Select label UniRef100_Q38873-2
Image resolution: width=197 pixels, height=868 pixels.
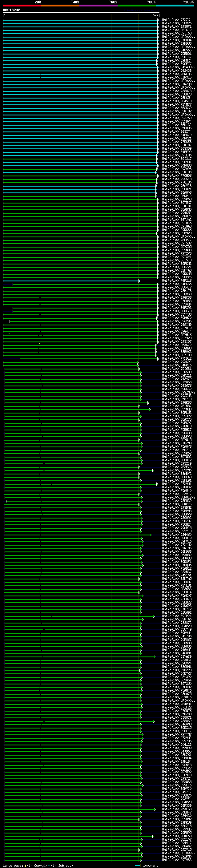[179, 91]
